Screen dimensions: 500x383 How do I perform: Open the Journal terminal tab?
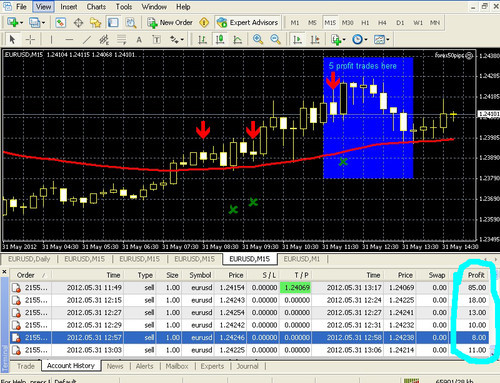point(247,366)
